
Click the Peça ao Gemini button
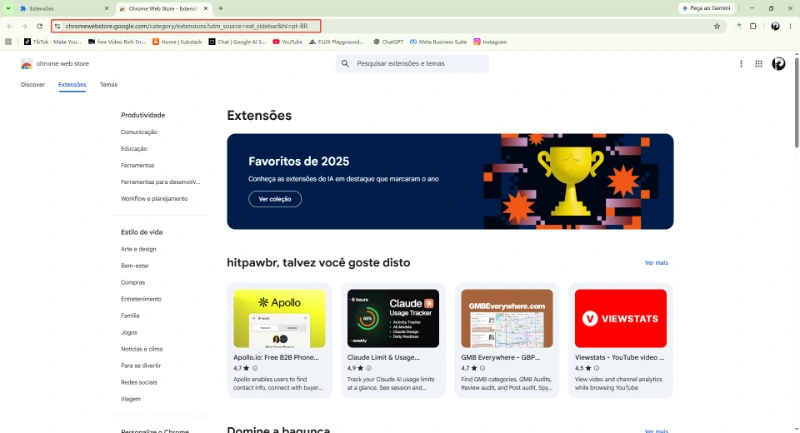coord(707,8)
